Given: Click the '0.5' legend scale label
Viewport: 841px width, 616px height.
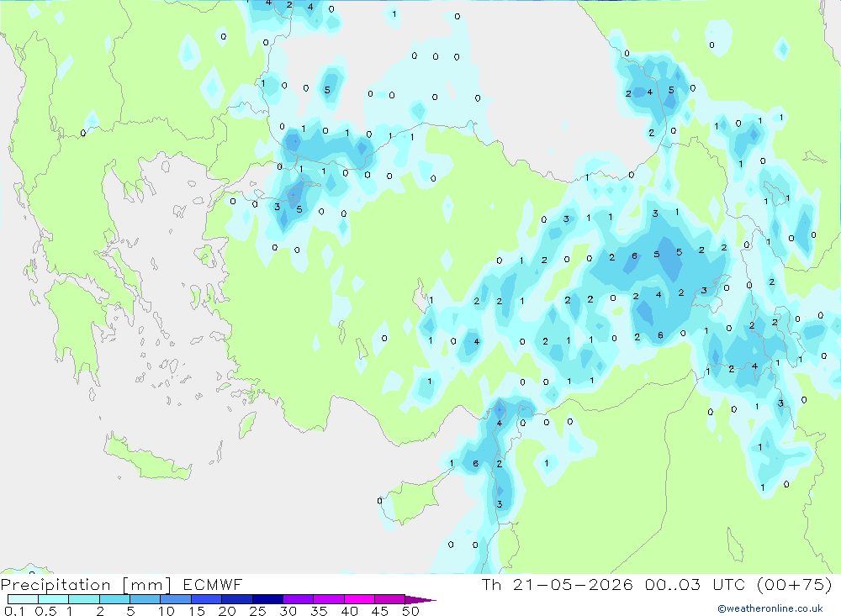Looking at the screenshot, I should point(45,611).
